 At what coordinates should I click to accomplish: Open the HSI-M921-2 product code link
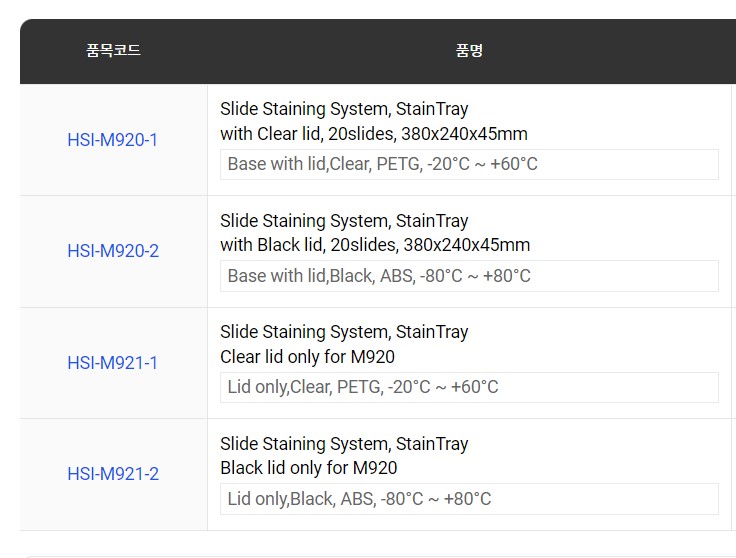point(113,474)
